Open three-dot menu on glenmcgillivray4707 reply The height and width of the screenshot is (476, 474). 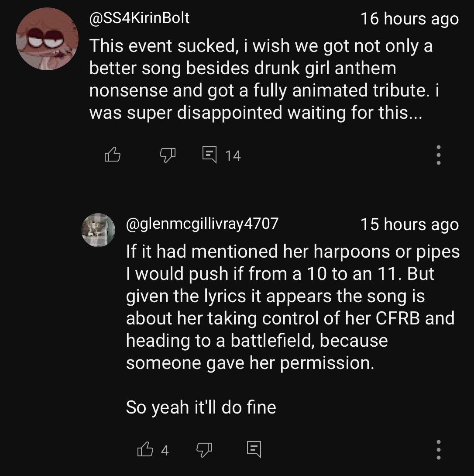439,449
